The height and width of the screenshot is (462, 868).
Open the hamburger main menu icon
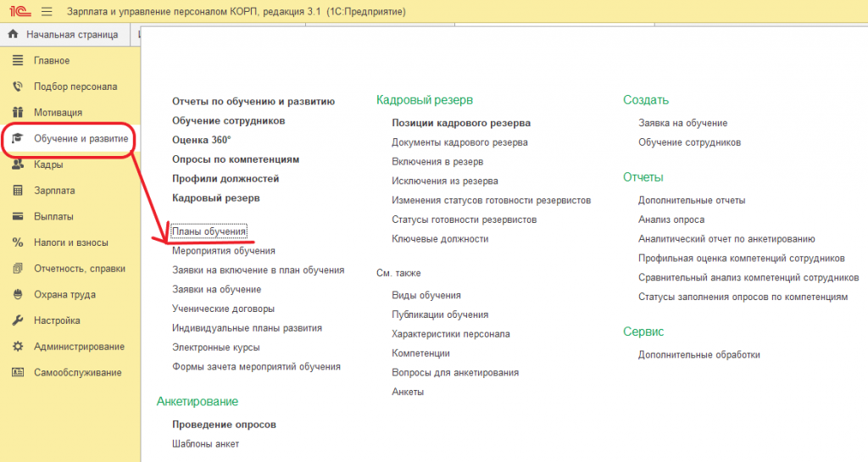click(x=47, y=11)
